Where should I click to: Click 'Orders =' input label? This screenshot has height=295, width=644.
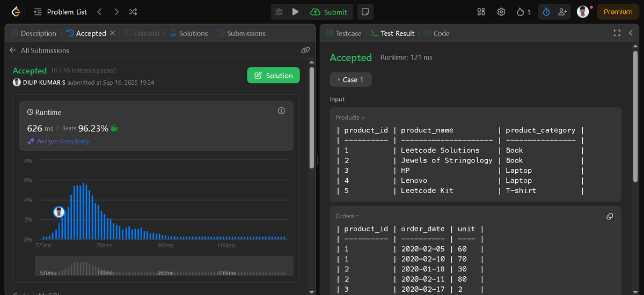coord(348,216)
